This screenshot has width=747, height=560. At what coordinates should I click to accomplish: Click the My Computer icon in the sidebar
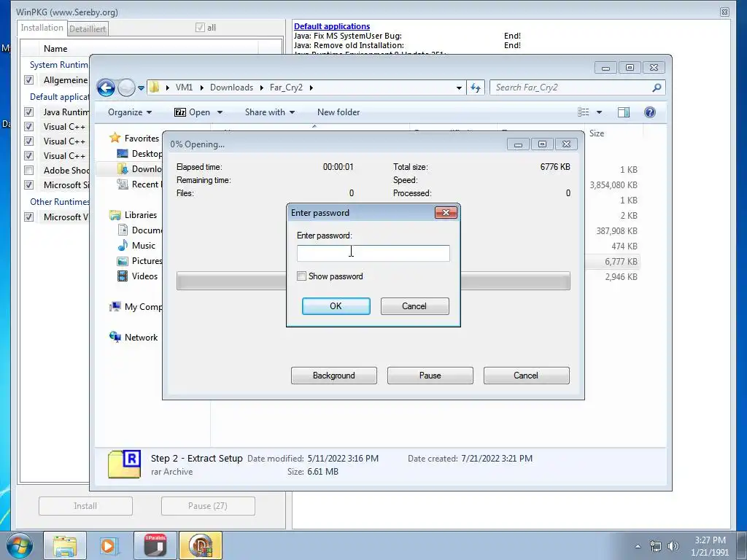pyautogui.click(x=115, y=307)
